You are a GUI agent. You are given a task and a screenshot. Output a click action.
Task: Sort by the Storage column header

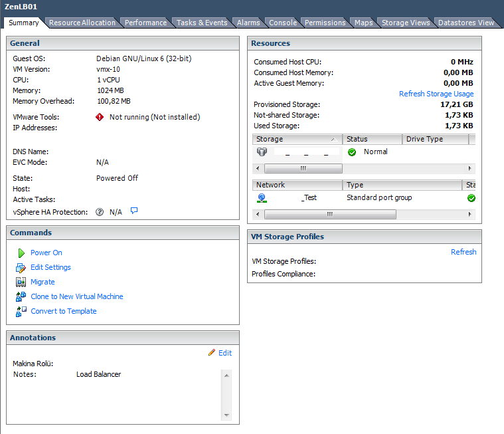point(297,140)
